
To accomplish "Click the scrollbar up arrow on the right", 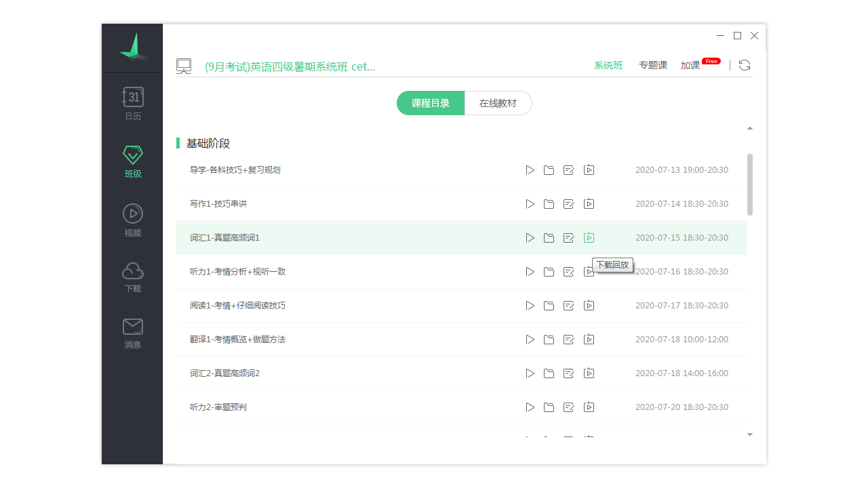I will 749,127.
